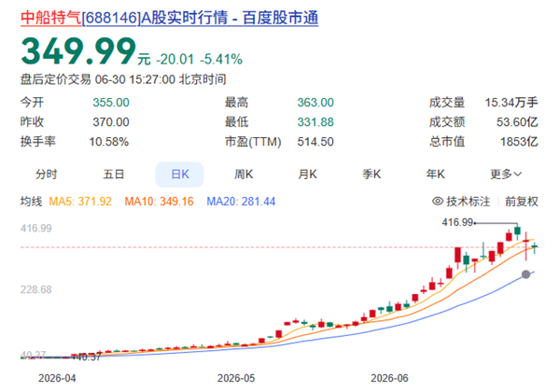Click the current price 349.99
560x392 pixels.
tap(78, 51)
